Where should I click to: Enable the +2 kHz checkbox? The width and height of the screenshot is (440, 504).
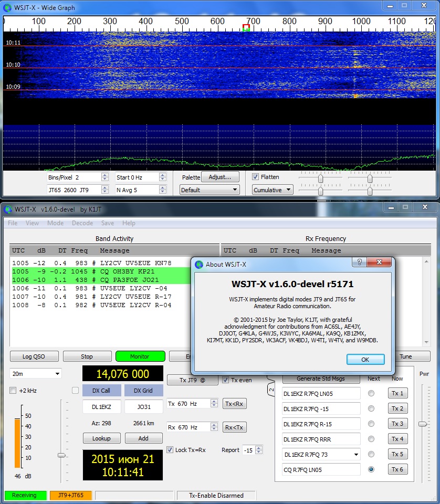[13, 391]
